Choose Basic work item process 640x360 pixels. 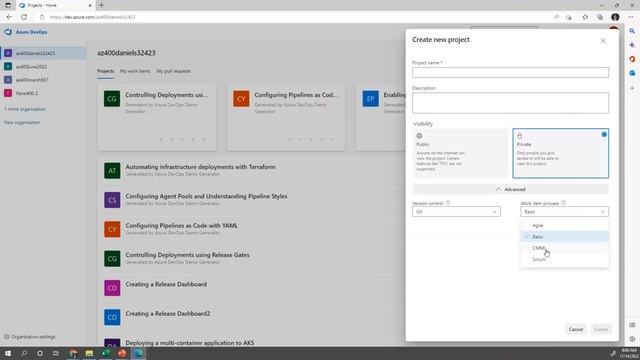coord(564,237)
